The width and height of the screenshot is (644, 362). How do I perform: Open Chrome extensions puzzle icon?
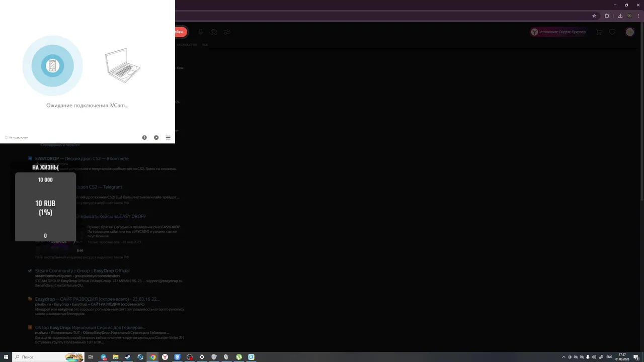coord(607,16)
